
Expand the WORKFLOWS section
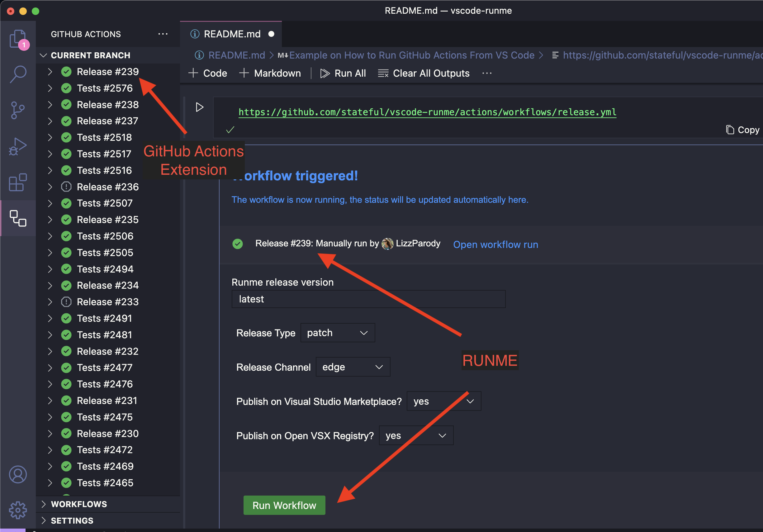(108, 504)
